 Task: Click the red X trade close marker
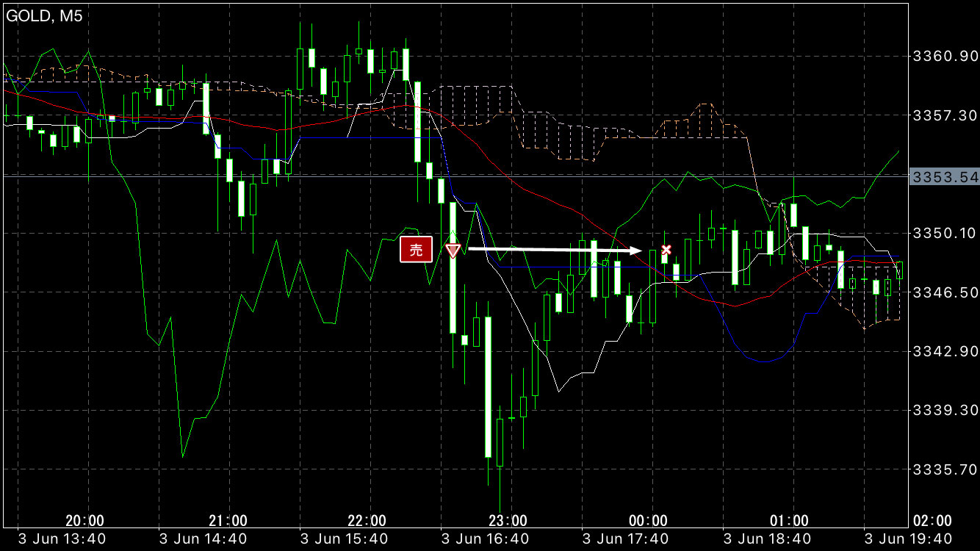[x=666, y=250]
